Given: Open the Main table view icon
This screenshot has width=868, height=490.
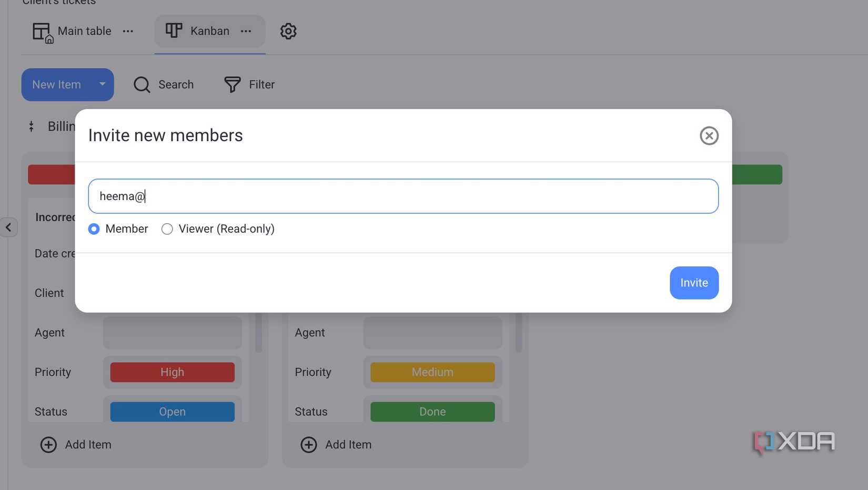Looking at the screenshot, I should [43, 32].
